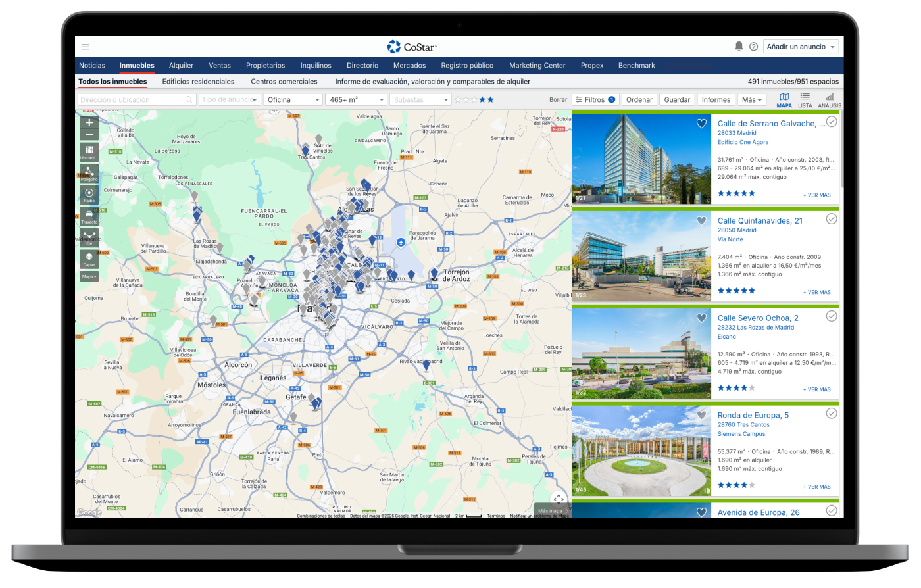Click the help question mark icon

(753, 47)
